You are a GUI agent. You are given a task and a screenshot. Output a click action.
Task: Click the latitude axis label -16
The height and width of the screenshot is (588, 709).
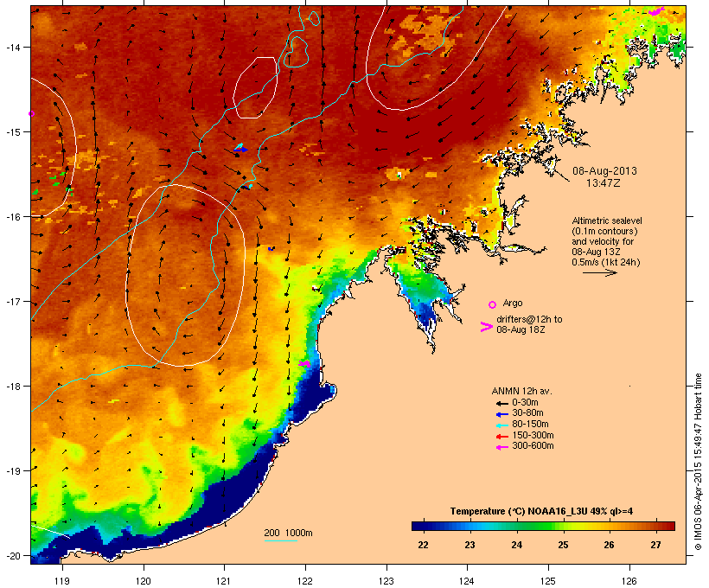point(13,217)
